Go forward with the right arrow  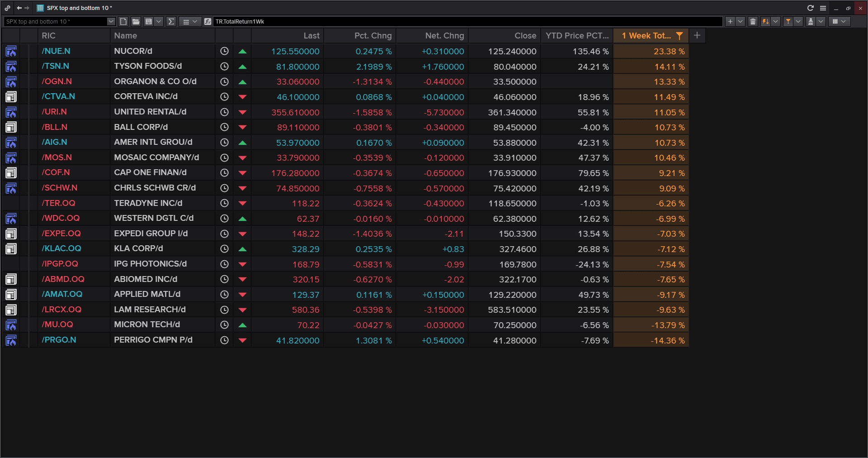(27, 8)
